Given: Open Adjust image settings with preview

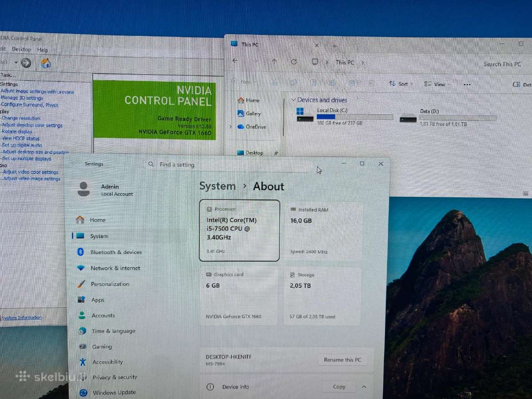Looking at the screenshot, I should pos(37,92).
